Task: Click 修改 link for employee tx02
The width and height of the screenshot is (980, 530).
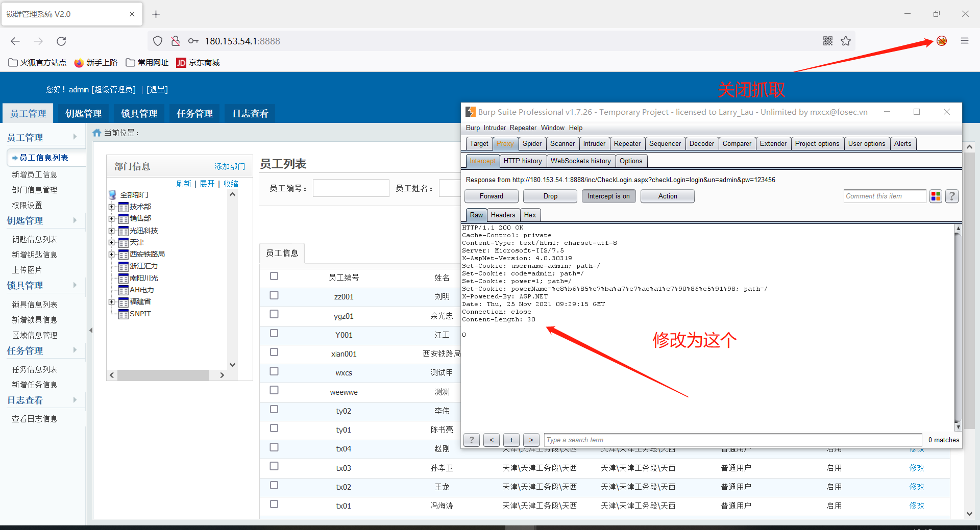Action: click(917, 487)
